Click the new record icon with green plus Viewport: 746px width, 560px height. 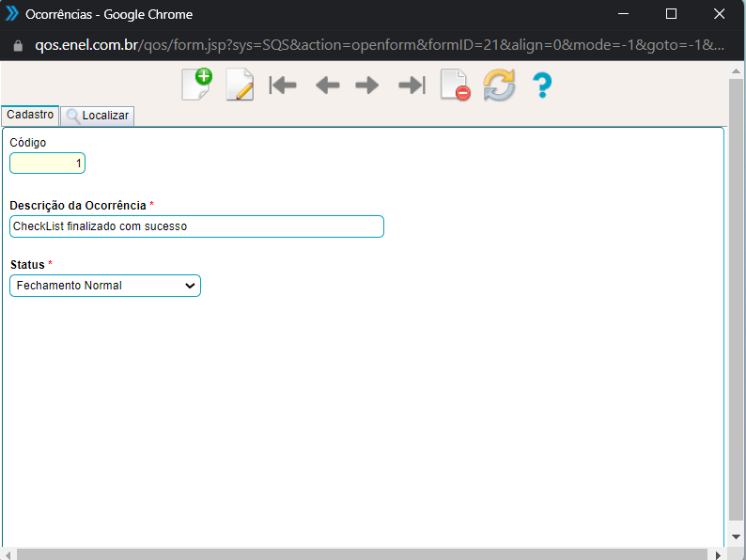[x=196, y=86]
